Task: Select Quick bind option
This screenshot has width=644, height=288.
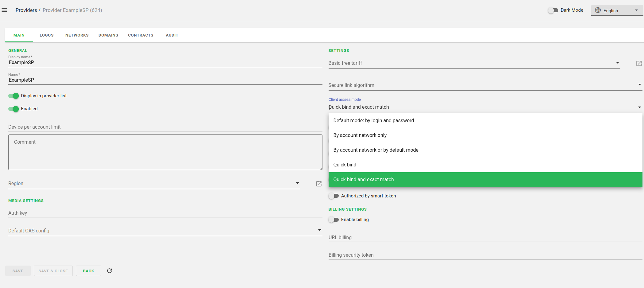Action: pyautogui.click(x=345, y=165)
